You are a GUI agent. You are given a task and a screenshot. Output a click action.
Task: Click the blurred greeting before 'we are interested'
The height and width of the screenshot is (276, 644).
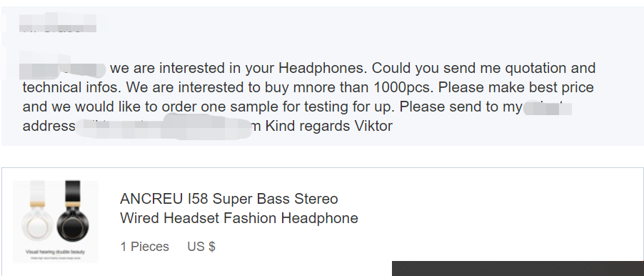point(62,68)
